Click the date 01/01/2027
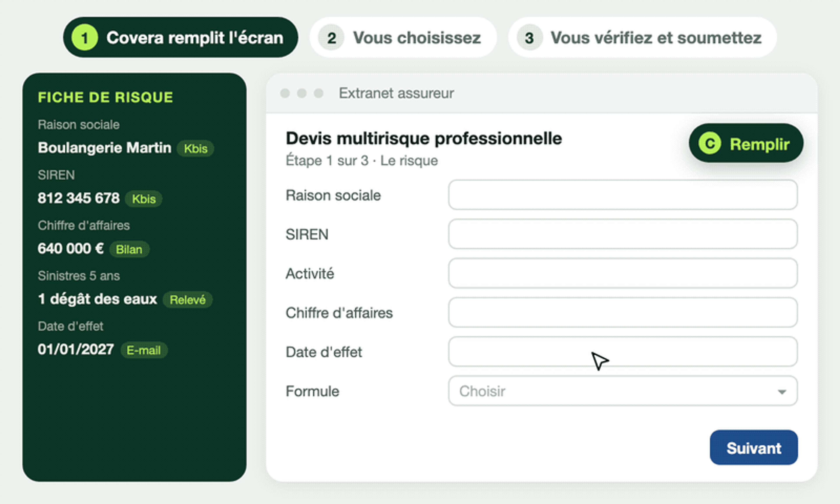This screenshot has height=504, width=840. point(76,350)
